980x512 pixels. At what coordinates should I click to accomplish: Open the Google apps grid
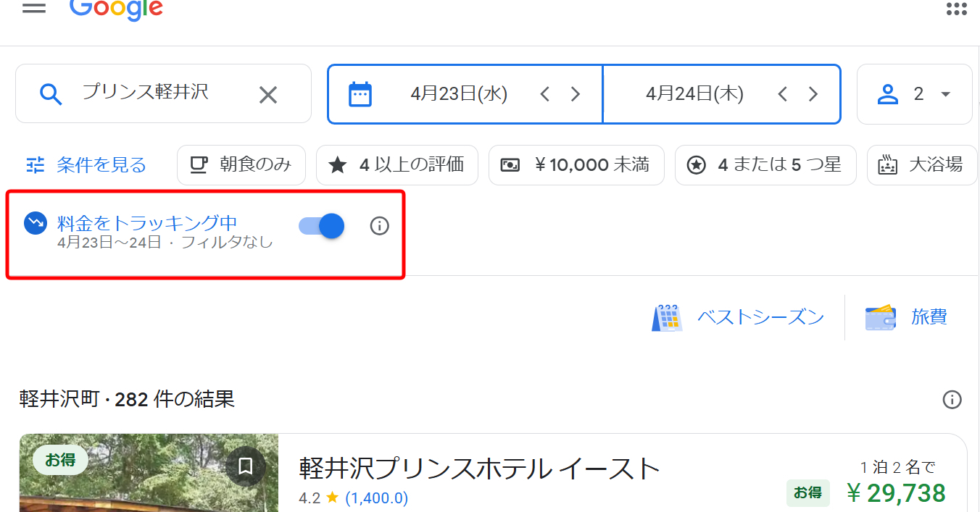[956, 9]
